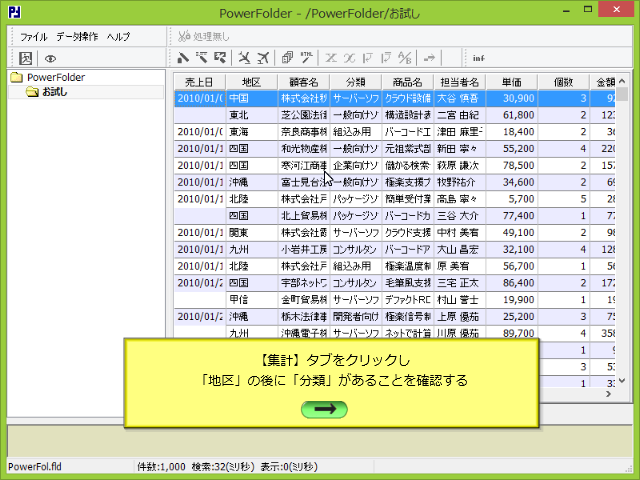Screen dimensions: 640x480
Task: Select the お試し folder in the tree
Action: 54,92
